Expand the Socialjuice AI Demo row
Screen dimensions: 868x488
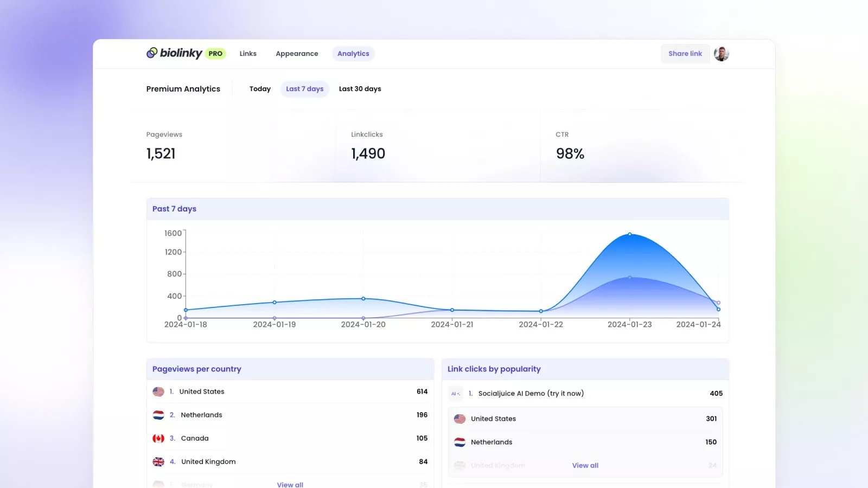531,394
